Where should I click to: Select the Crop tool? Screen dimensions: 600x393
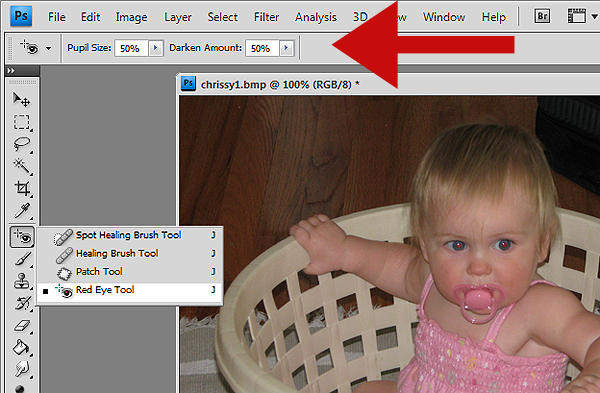click(22, 188)
